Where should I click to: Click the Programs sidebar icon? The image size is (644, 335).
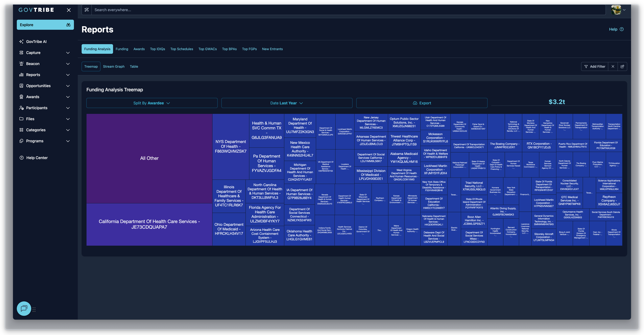(x=21, y=141)
